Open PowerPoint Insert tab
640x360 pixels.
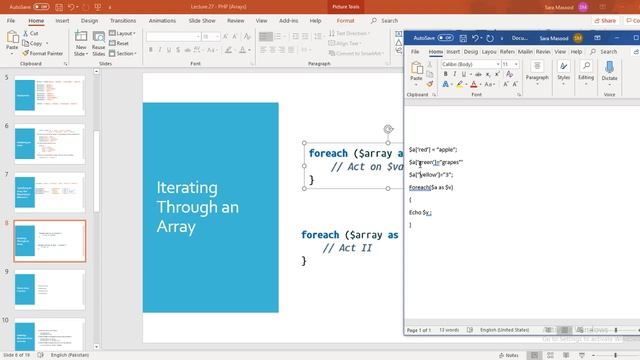tap(62, 20)
